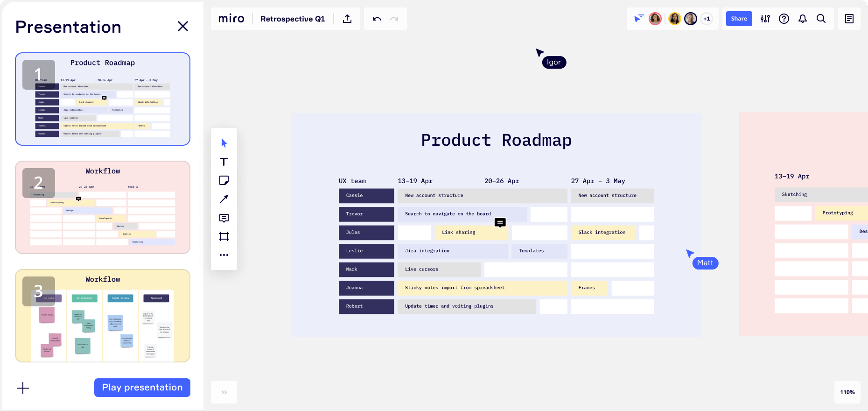The width and height of the screenshot is (868, 411).
Task: Select the Jules row label
Action: coord(366,233)
